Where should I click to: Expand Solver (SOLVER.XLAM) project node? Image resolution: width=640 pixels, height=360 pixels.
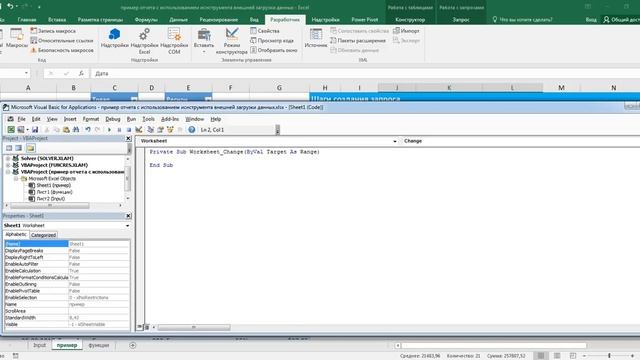click(8, 158)
